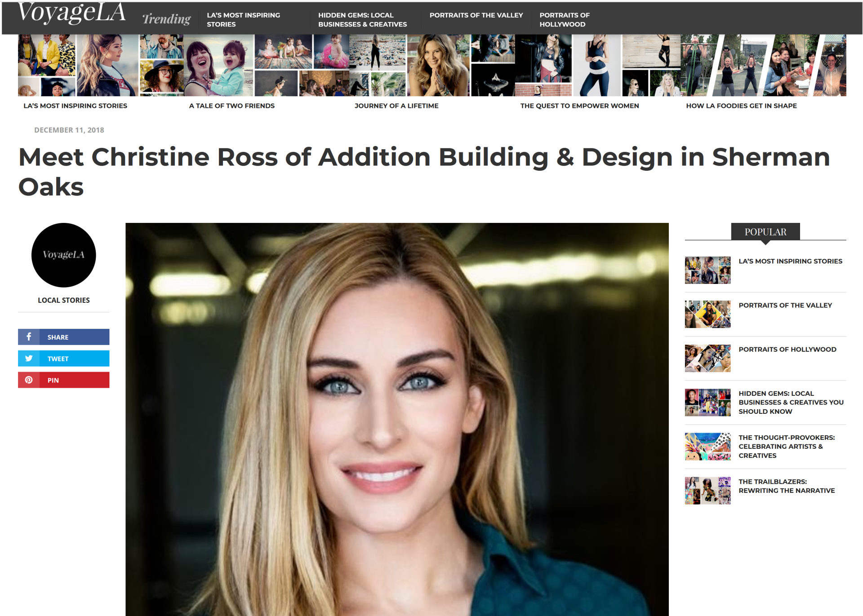This screenshot has height=616, width=863.
Task: Open How LA Foodies Get in Shape link
Action: coord(741,106)
